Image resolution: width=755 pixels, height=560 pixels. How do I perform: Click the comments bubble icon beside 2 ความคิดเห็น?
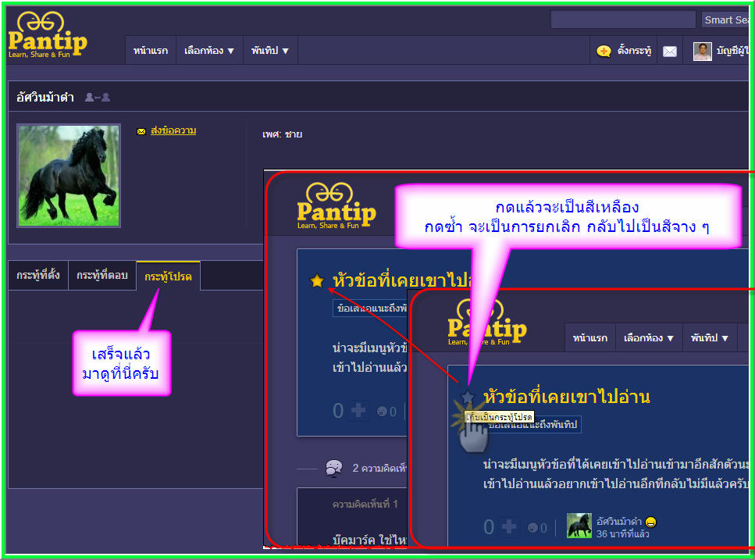pyautogui.click(x=333, y=468)
